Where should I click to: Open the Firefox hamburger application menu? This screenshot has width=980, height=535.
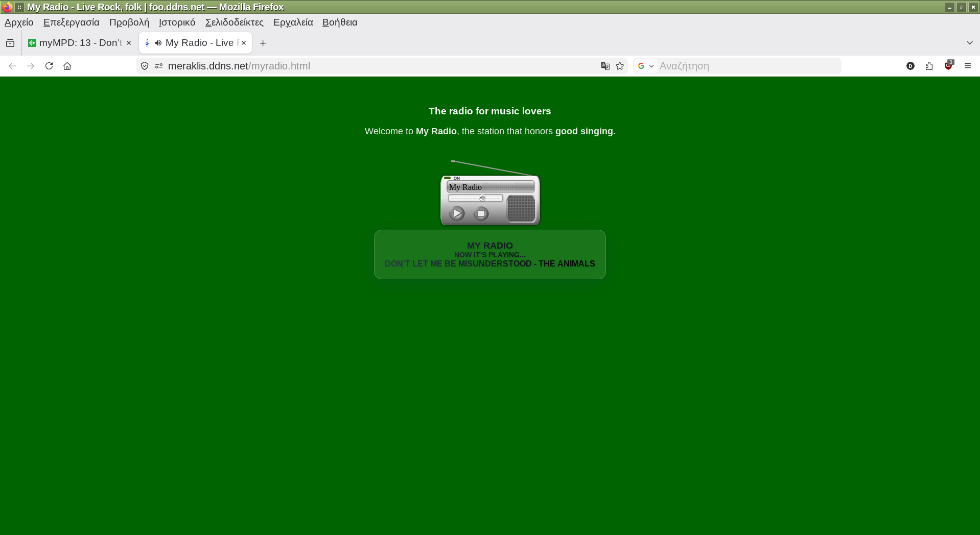(967, 66)
